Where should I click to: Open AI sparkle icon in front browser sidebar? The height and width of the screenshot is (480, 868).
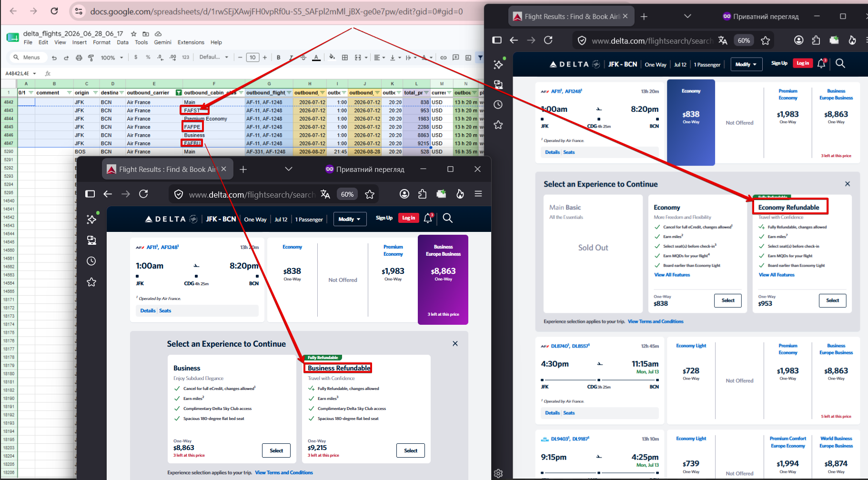[91, 219]
